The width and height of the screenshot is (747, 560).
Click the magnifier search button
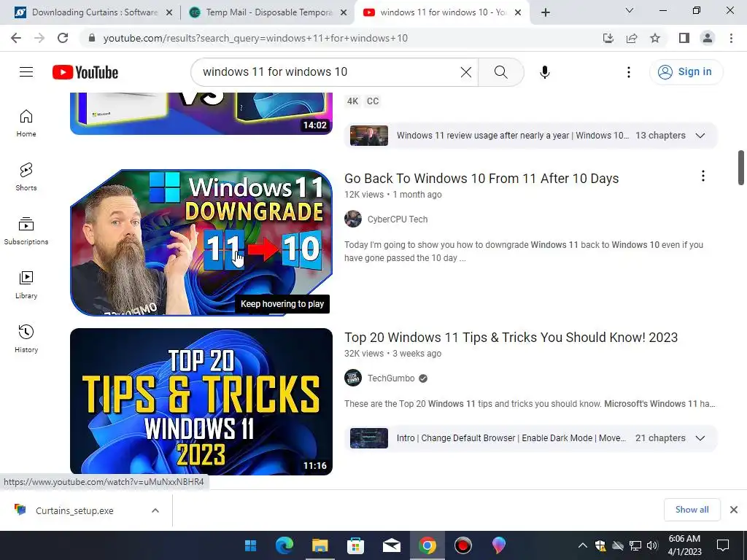500,72
